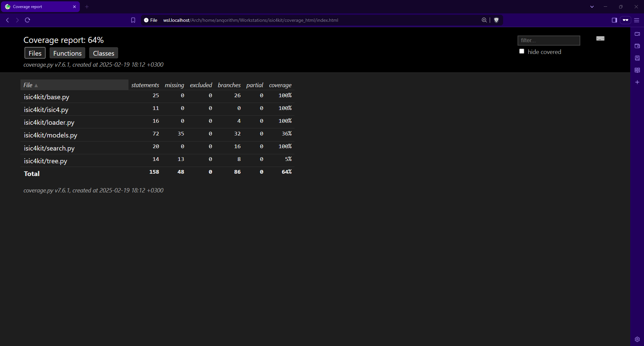Switch to the Functions tab
This screenshot has width=644, height=346.
[x=67, y=53]
